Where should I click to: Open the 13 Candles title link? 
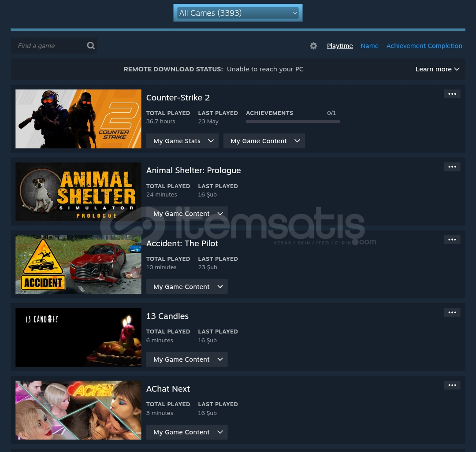pyautogui.click(x=167, y=316)
